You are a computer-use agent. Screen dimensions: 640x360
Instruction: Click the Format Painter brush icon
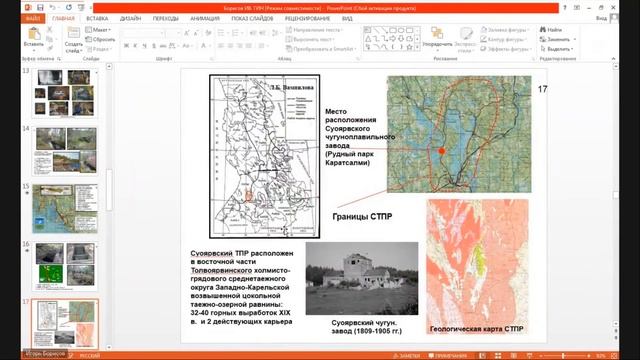(49, 49)
